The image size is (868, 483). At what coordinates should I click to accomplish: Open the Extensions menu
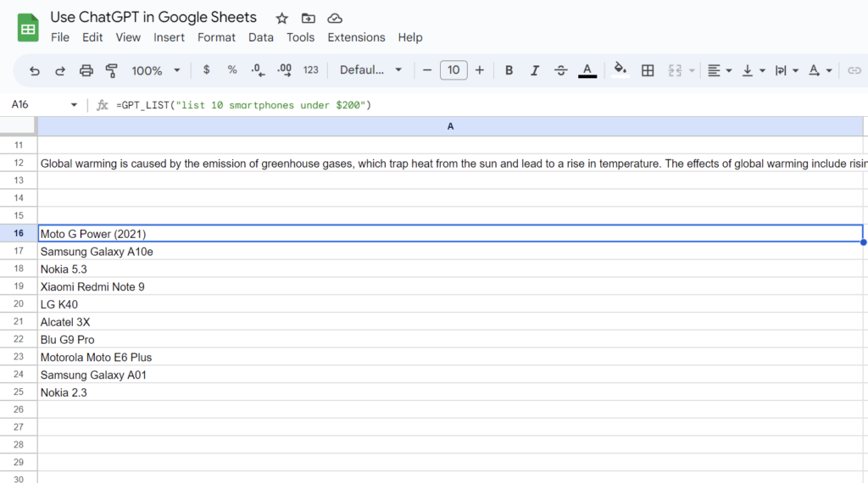[356, 37]
